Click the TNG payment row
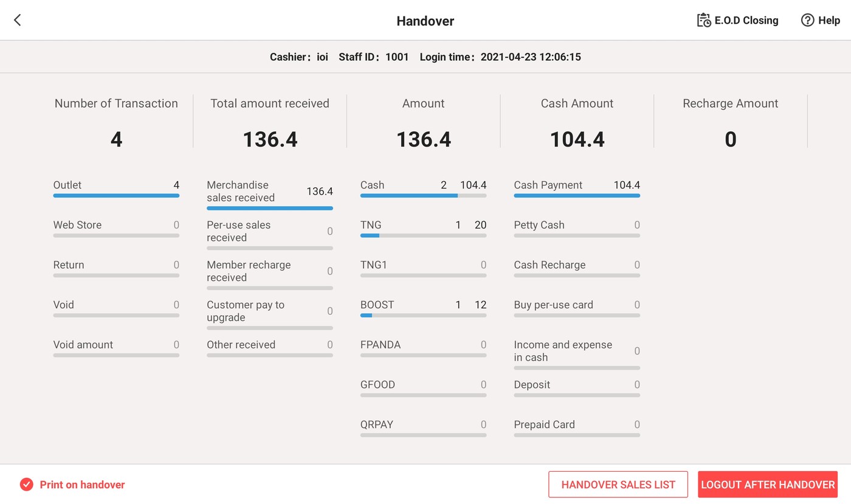The image size is (851, 504). pyautogui.click(x=423, y=229)
